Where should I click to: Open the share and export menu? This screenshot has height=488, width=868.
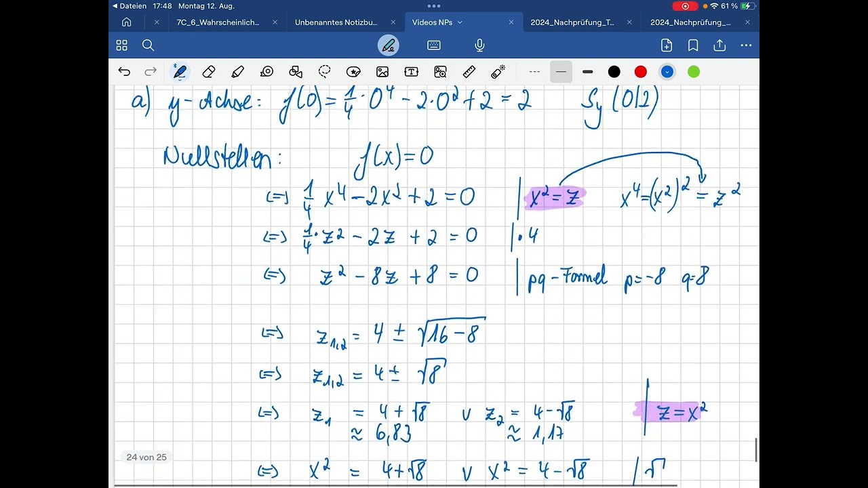(719, 45)
